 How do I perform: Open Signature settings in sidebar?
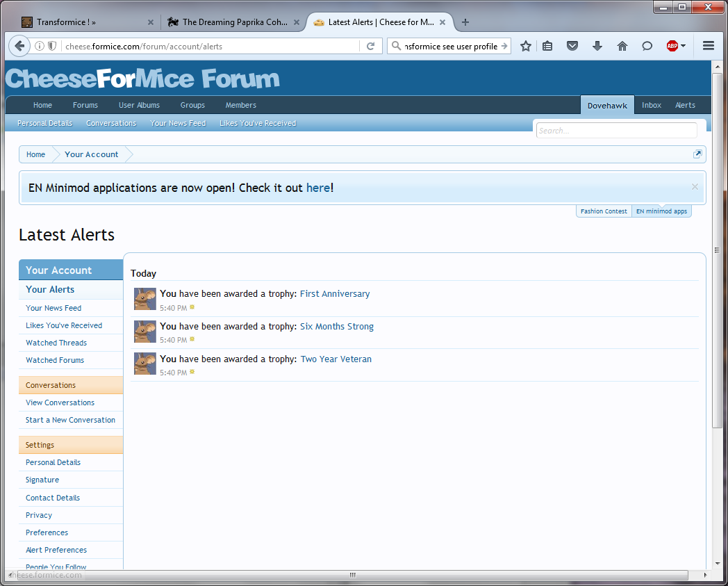pyautogui.click(x=71, y=480)
